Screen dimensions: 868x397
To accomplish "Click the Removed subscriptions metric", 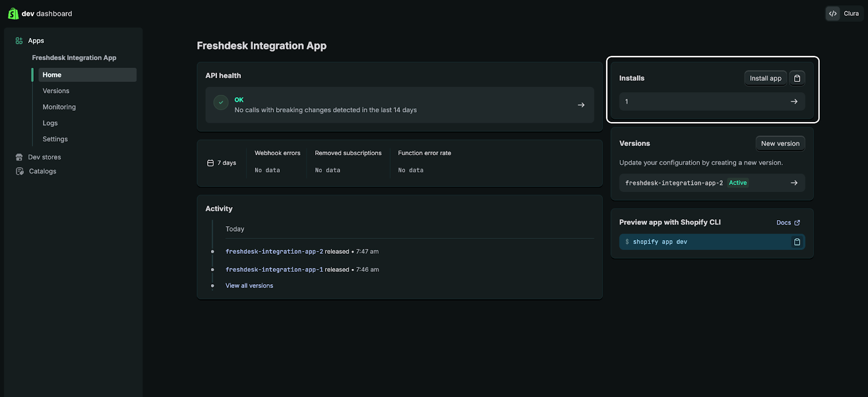I will (x=348, y=162).
